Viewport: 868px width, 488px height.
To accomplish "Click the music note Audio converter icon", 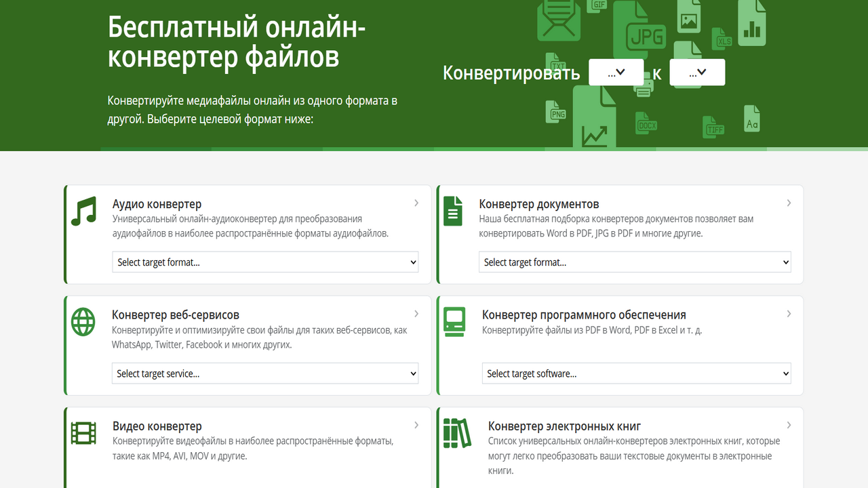I will [84, 211].
